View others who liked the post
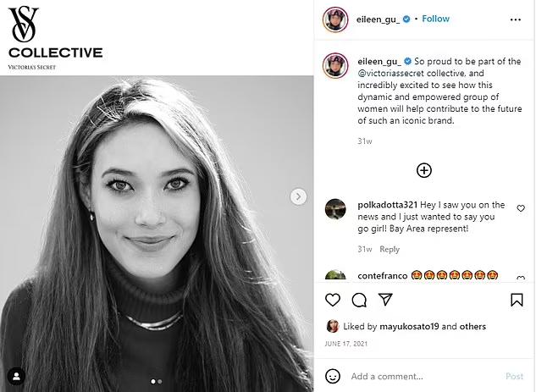This screenshot has height=392, width=536. (474, 326)
